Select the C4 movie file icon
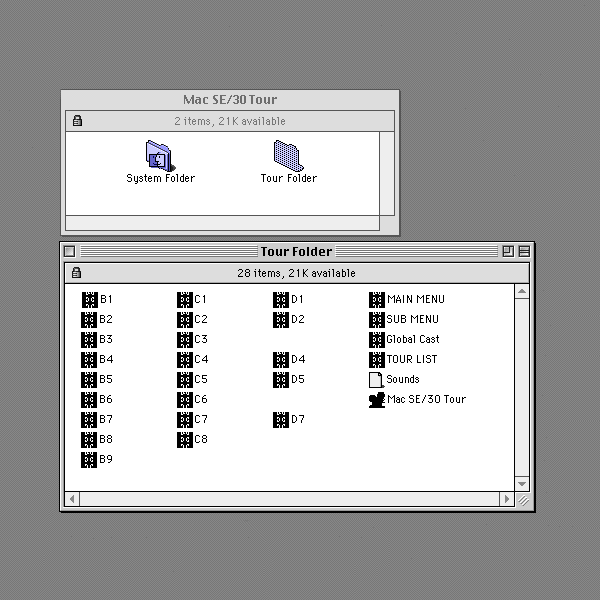The height and width of the screenshot is (600, 600). point(185,359)
